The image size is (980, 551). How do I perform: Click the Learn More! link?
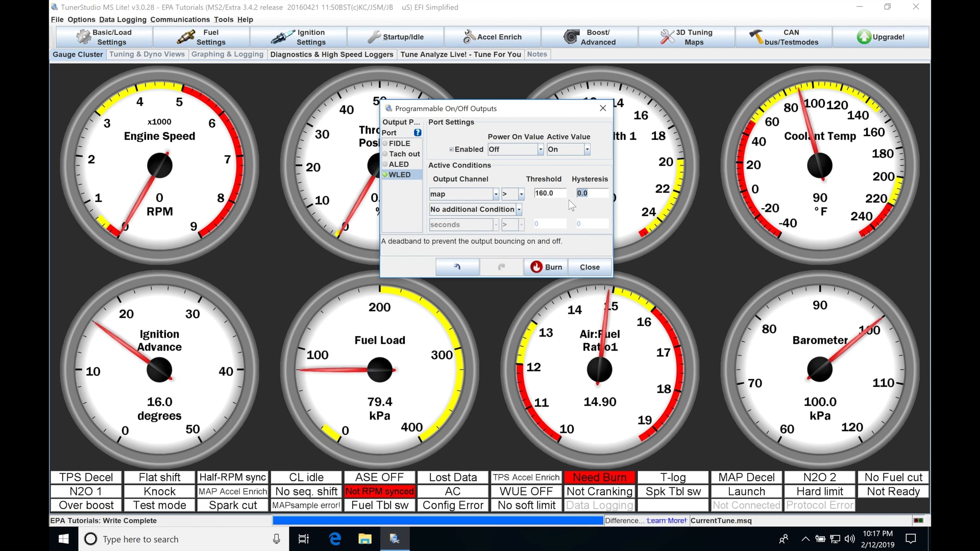tap(666, 520)
